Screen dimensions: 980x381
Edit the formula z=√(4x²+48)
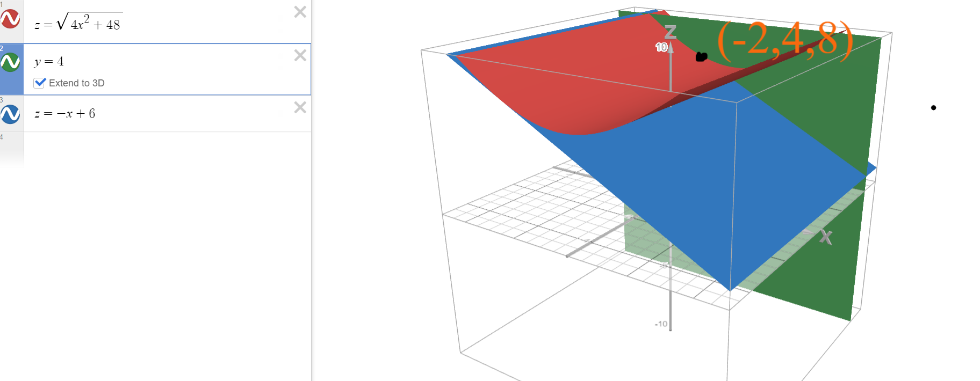tap(78, 21)
